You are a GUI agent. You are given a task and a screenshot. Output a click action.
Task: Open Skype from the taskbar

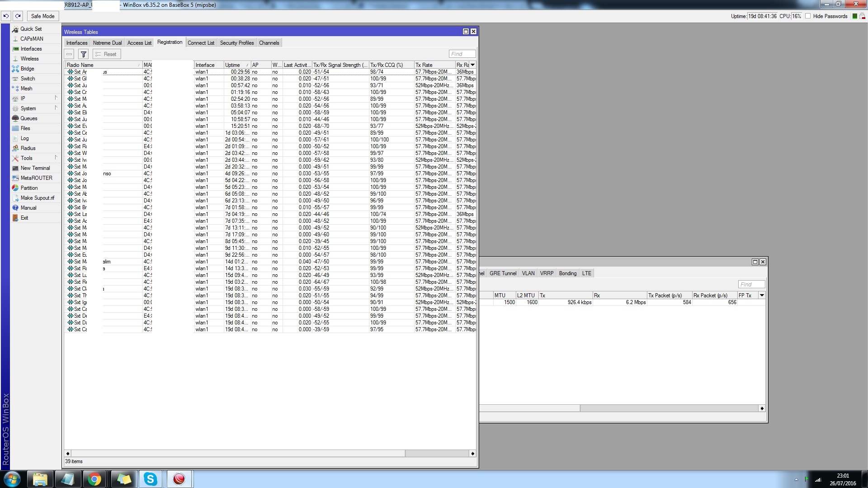[150, 479]
